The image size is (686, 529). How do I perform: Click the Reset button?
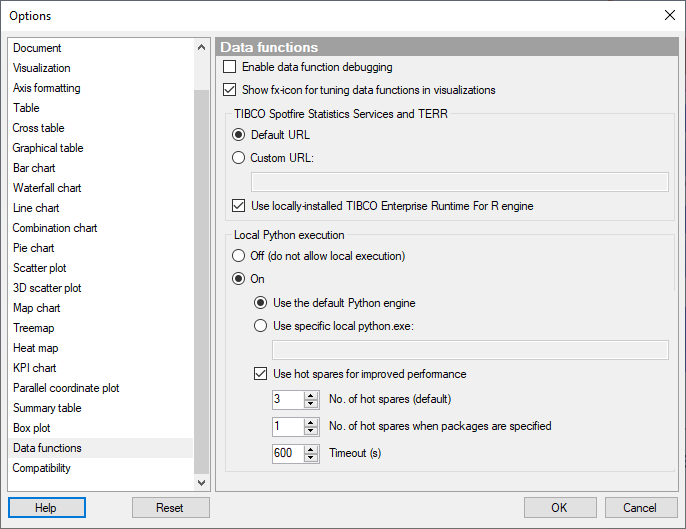click(x=171, y=508)
